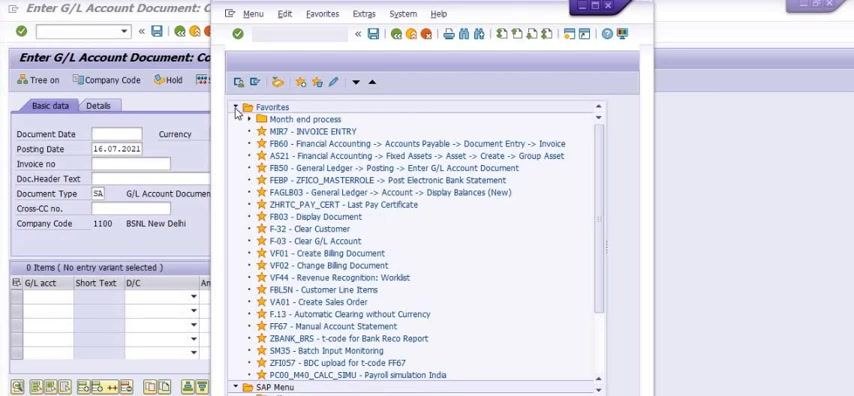Image resolution: width=854 pixels, height=396 pixels.
Task: Click the Posting Date field showing 16.07.2021
Action: [x=117, y=149]
